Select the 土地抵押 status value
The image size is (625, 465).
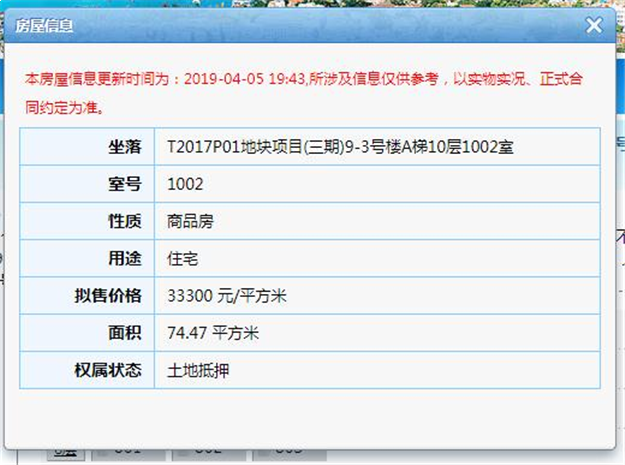point(198,371)
